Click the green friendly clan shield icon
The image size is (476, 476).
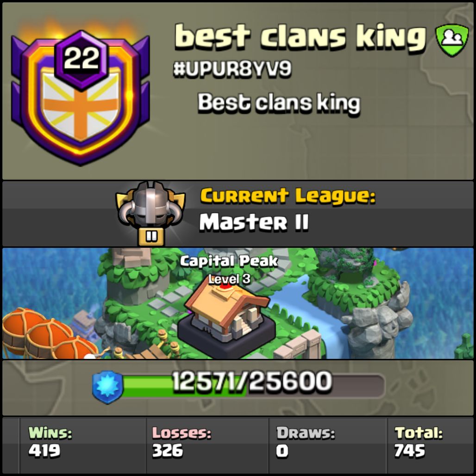click(x=452, y=40)
